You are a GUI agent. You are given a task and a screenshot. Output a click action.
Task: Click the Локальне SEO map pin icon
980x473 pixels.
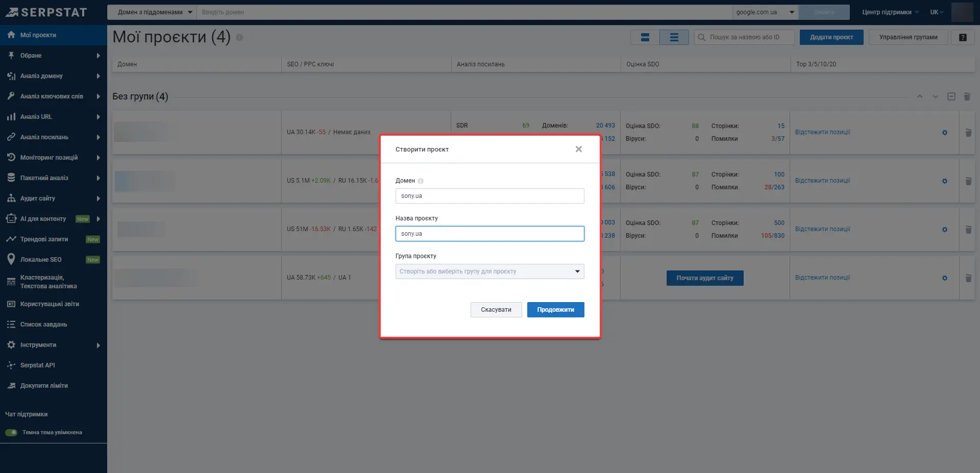coord(11,259)
